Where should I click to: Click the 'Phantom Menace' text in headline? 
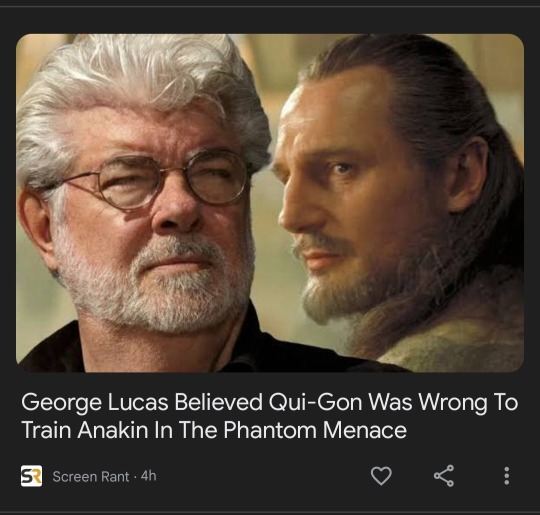coord(315,430)
